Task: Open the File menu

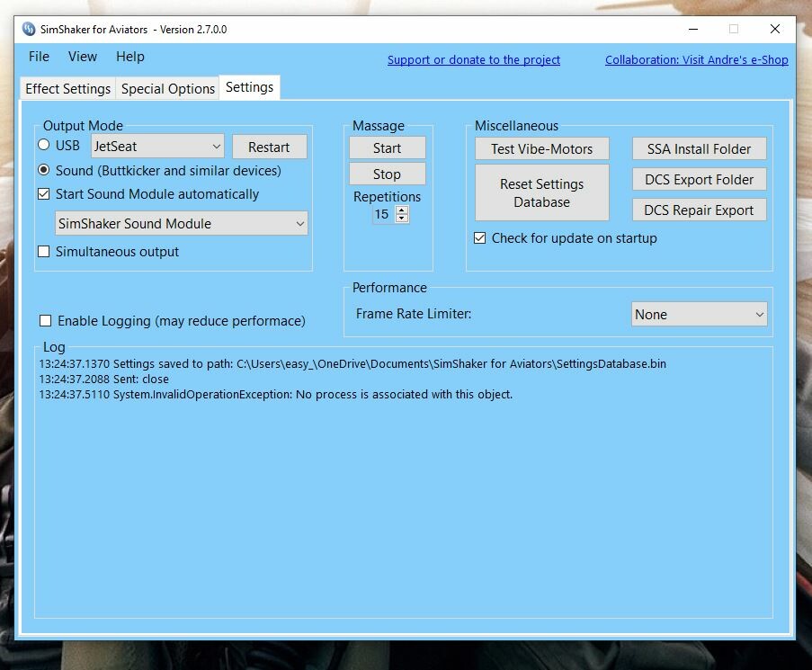Action: pos(39,57)
